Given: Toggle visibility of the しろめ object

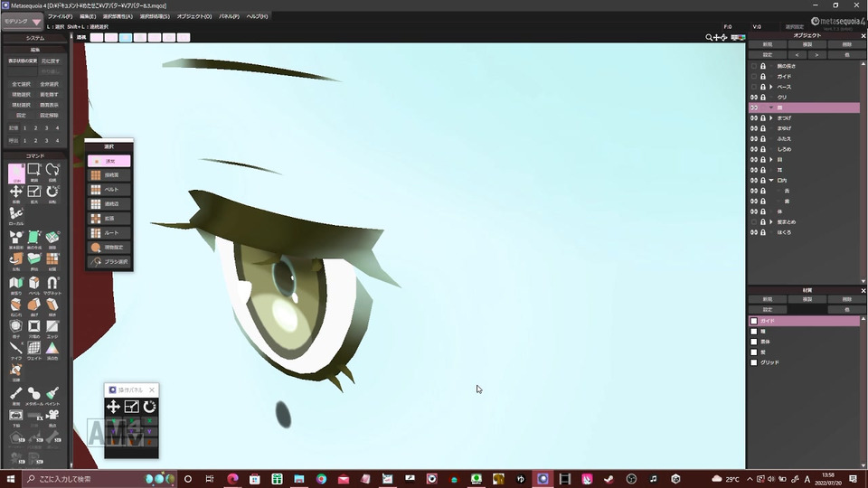Looking at the screenshot, I should (x=754, y=149).
